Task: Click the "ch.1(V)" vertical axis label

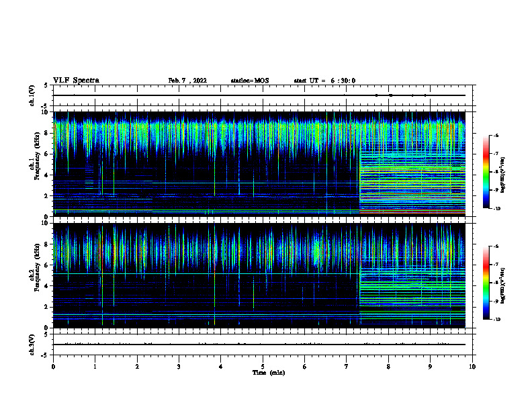Action: coord(32,95)
